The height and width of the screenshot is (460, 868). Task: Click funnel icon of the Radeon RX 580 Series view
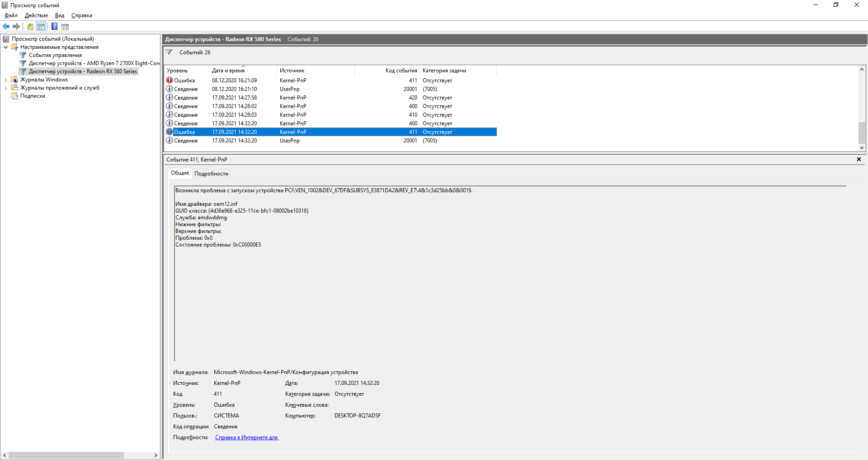[x=23, y=71]
